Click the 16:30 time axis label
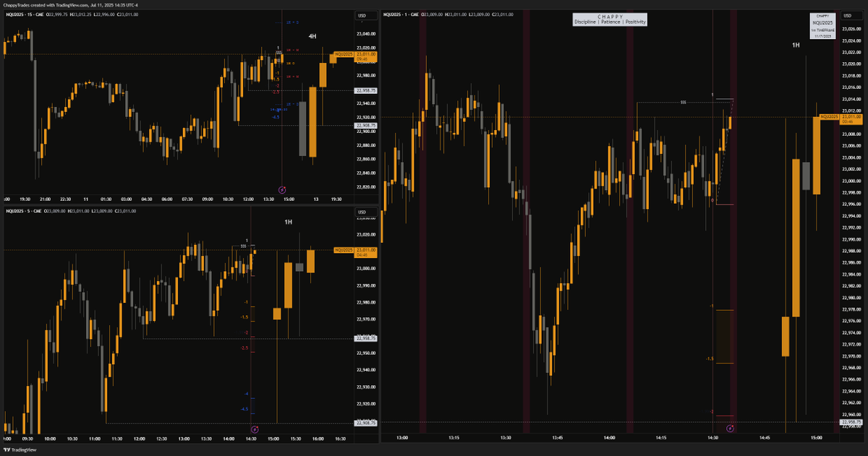The width and height of the screenshot is (868, 456). [x=339, y=439]
